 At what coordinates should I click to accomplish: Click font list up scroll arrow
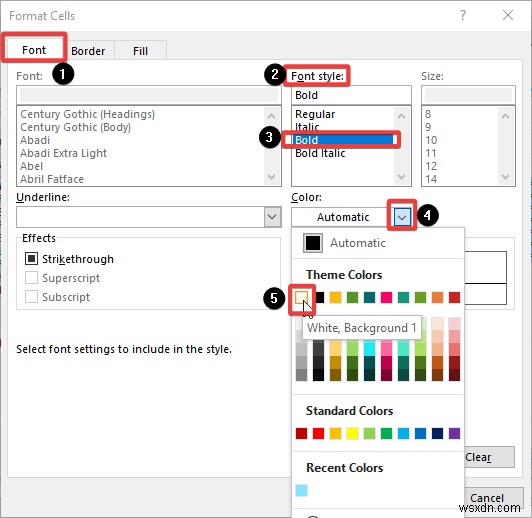271,116
